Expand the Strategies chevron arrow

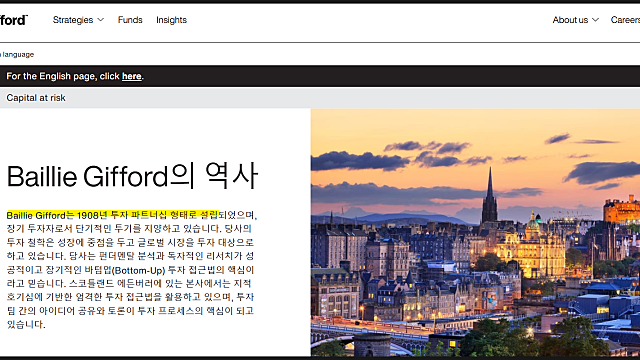(x=100, y=20)
